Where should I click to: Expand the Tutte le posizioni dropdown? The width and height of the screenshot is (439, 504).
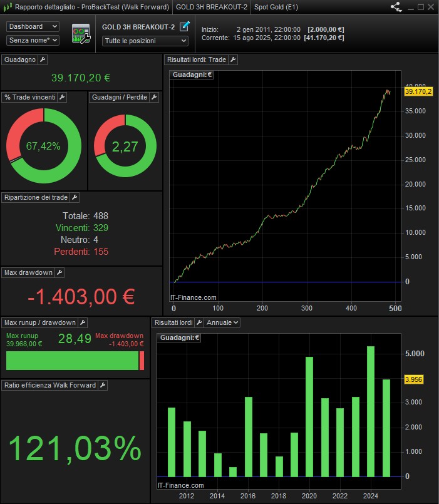pos(145,41)
